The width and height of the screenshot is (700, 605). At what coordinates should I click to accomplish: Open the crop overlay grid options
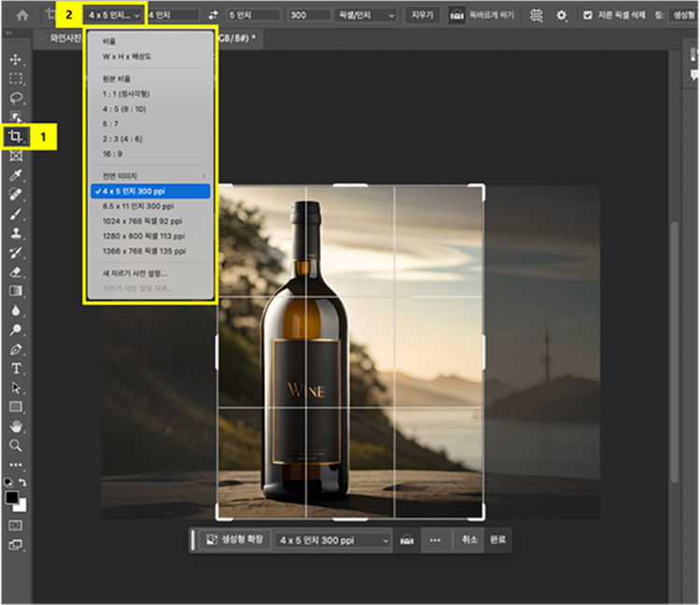(x=537, y=16)
